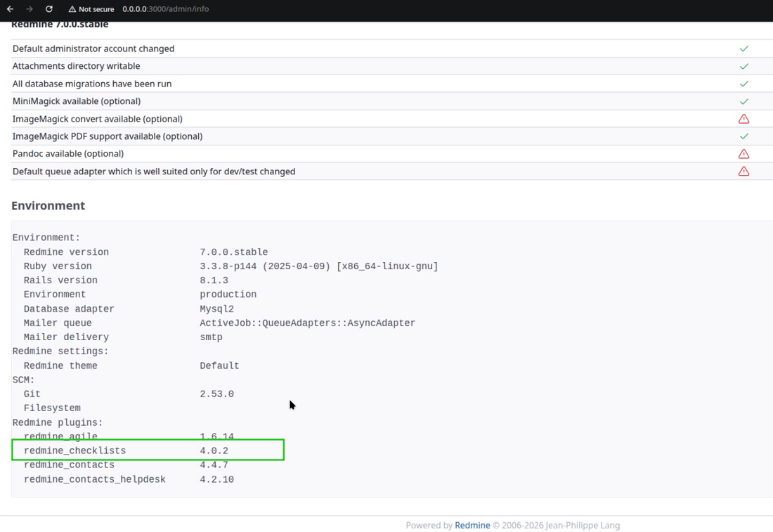This screenshot has width=773, height=532.
Task: Click warning icon for ImageMagick convert available
Action: point(743,119)
